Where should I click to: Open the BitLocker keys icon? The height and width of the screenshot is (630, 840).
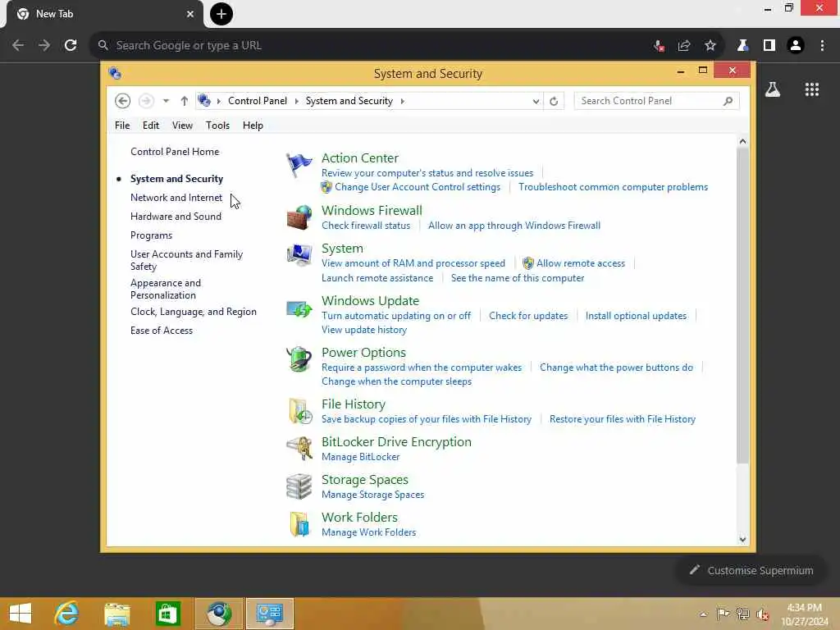[x=299, y=449]
